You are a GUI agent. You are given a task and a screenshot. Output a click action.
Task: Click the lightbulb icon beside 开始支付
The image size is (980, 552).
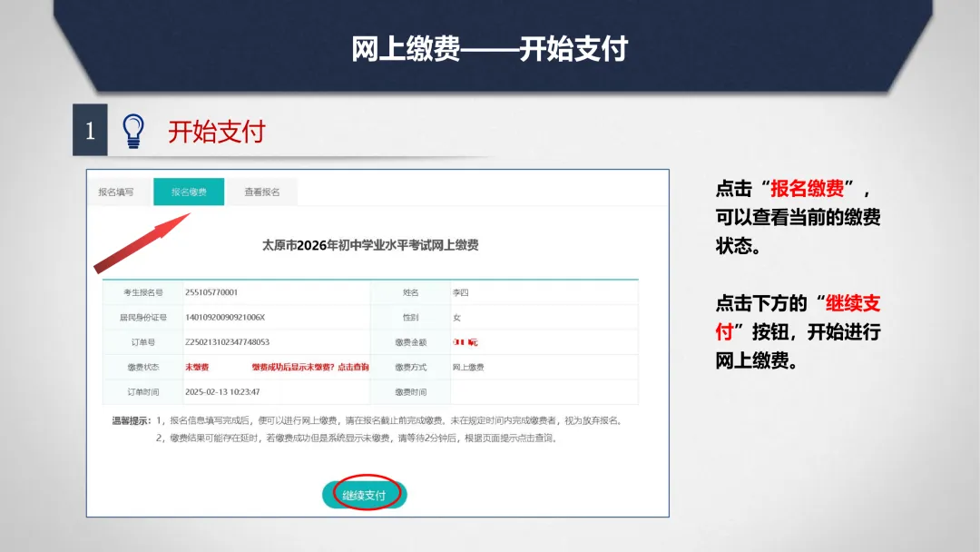[134, 130]
